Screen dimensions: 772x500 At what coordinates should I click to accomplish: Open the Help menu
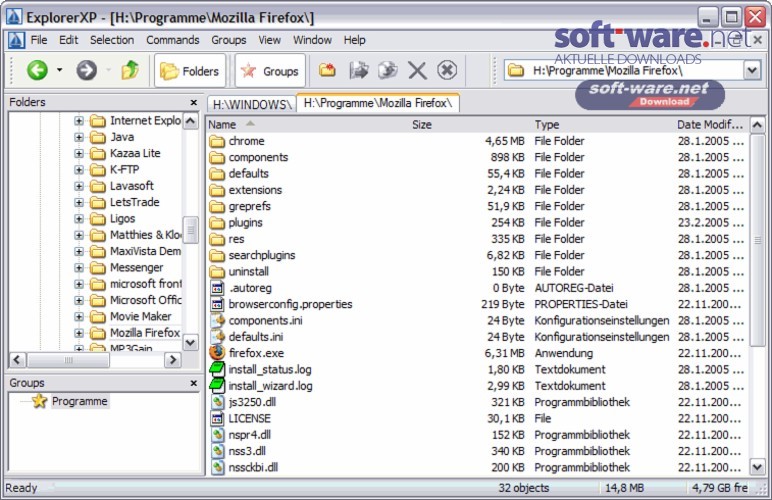pos(354,40)
